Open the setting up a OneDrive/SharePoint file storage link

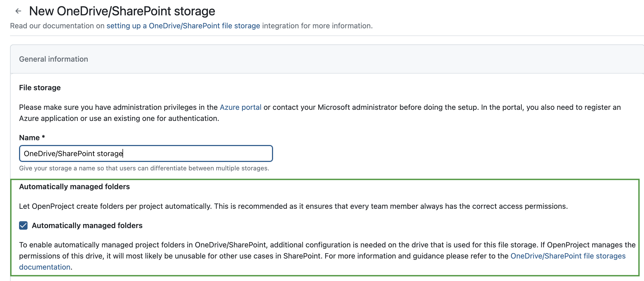pos(183,26)
